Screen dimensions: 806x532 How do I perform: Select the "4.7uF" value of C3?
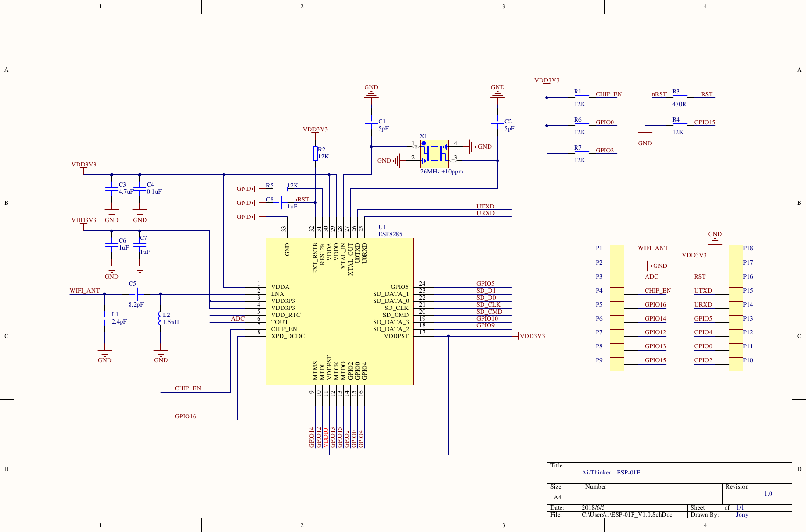pyautogui.click(x=126, y=192)
